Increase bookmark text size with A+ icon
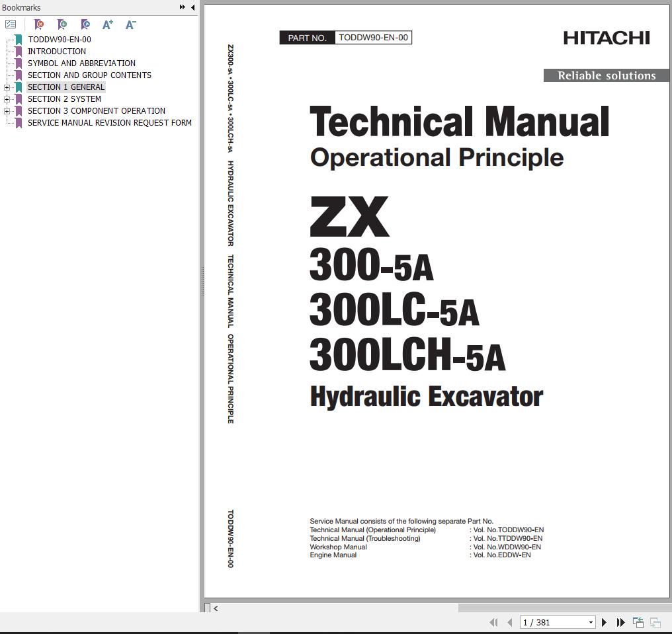 [x=107, y=24]
